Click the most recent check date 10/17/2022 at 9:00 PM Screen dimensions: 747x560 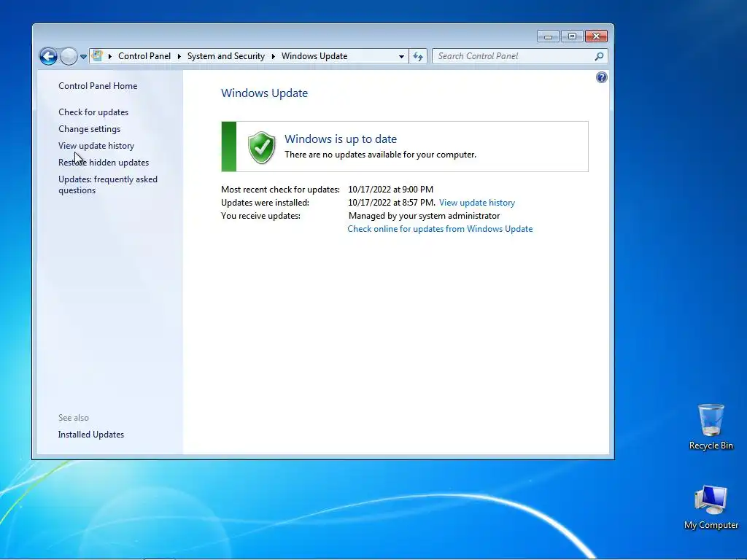(x=391, y=189)
